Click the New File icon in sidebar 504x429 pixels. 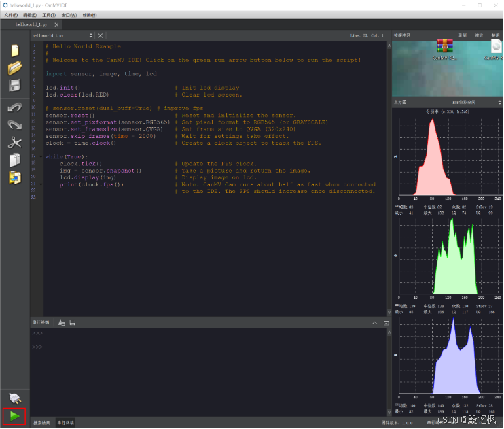(15, 50)
